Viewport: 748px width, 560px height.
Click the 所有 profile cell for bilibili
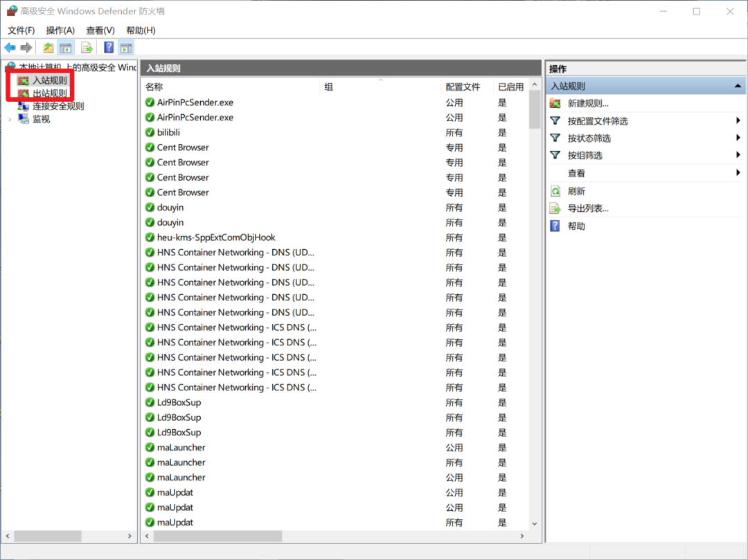454,132
